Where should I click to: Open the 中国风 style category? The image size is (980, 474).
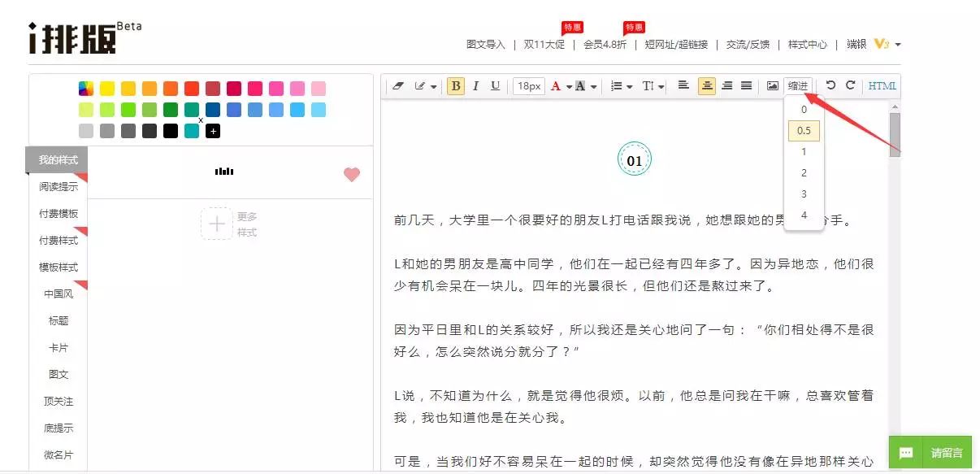(x=59, y=294)
